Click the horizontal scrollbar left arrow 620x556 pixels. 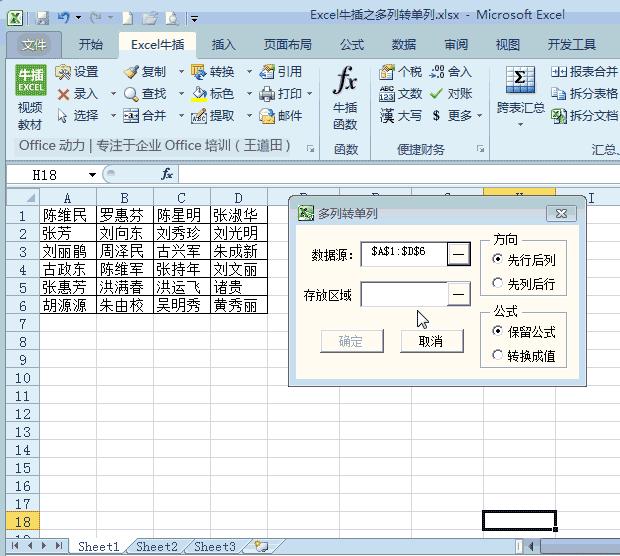coord(531,547)
